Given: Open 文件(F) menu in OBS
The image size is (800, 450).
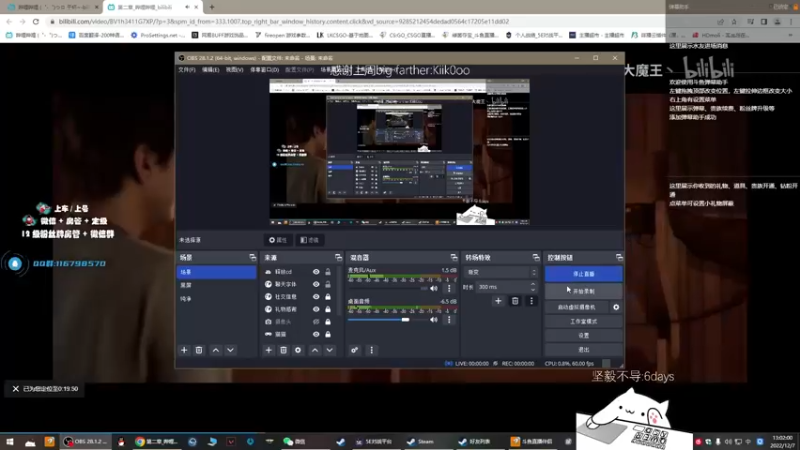Looking at the screenshot, I should click(187, 70).
